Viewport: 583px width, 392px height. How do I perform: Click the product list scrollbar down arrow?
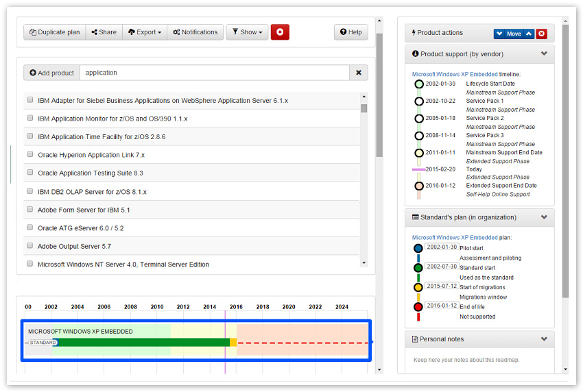(x=364, y=262)
